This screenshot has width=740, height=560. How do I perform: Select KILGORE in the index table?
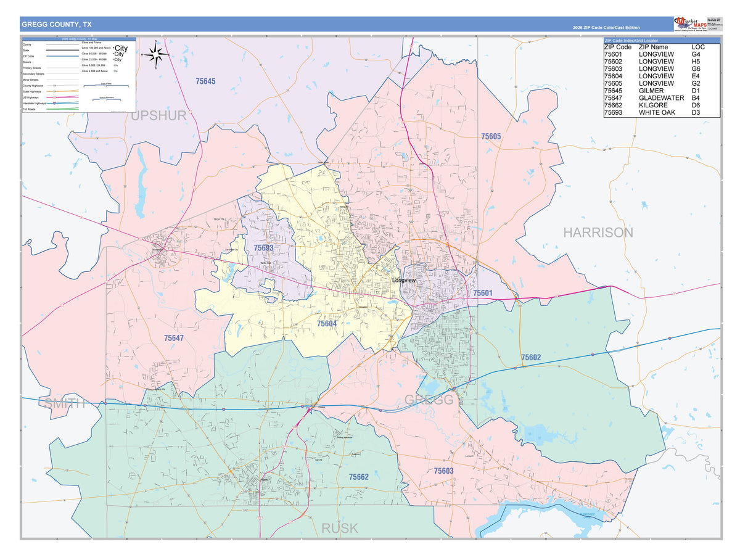click(x=654, y=105)
